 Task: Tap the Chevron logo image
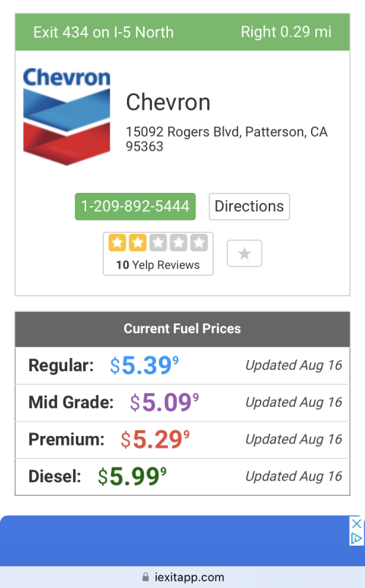pyautogui.click(x=66, y=116)
